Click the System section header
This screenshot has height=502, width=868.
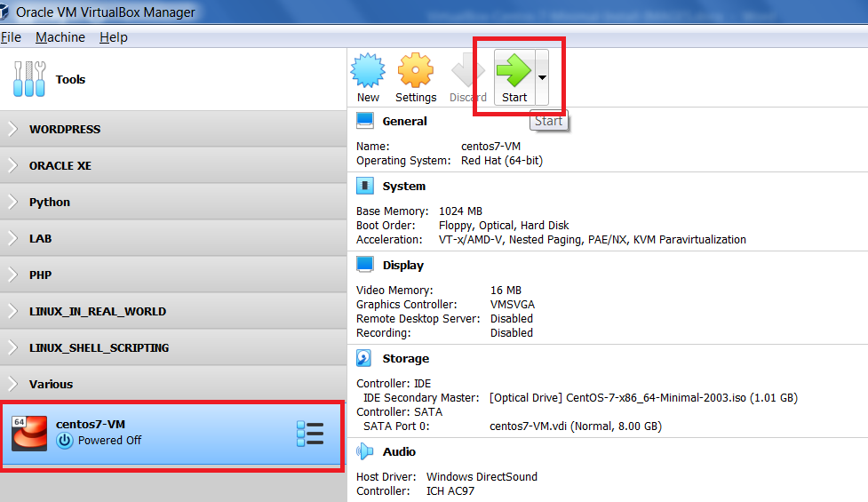pyautogui.click(x=403, y=187)
